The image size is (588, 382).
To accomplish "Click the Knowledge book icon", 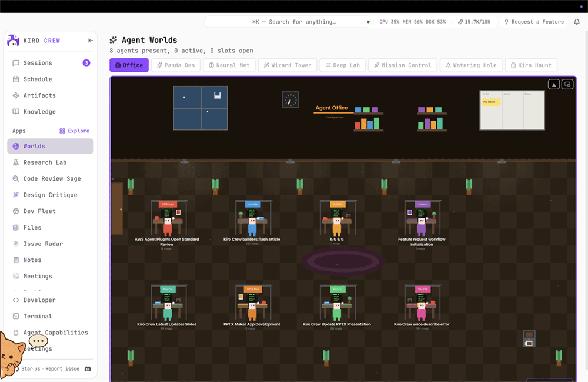I will [16, 111].
